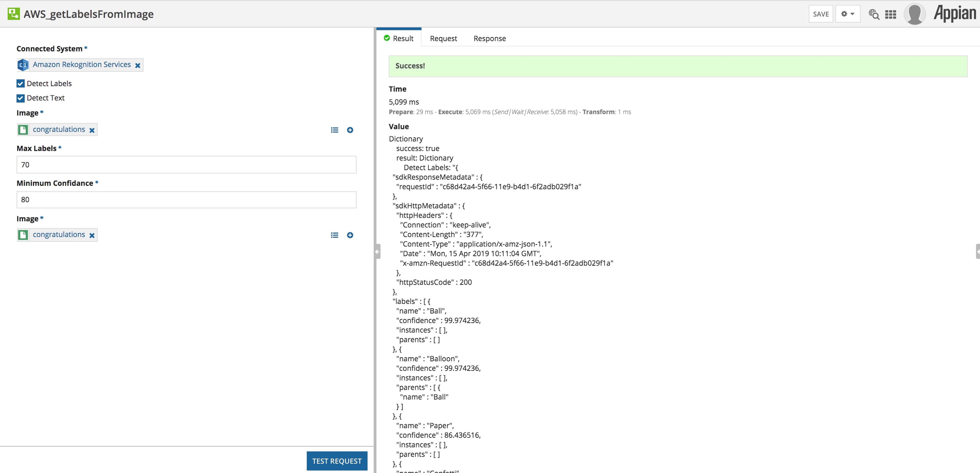This screenshot has height=473, width=980.
Task: Open the second congratulations image document link
Action: coord(59,235)
